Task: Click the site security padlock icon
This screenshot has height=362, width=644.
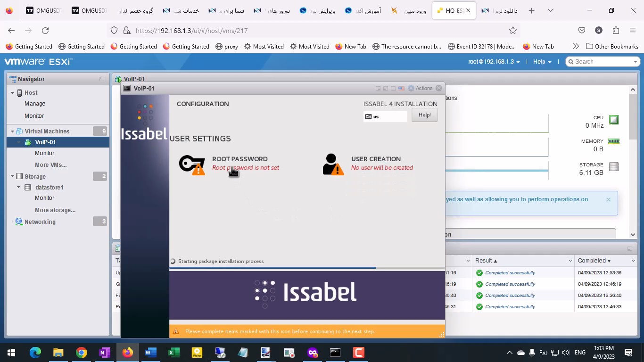Action: 126,31
